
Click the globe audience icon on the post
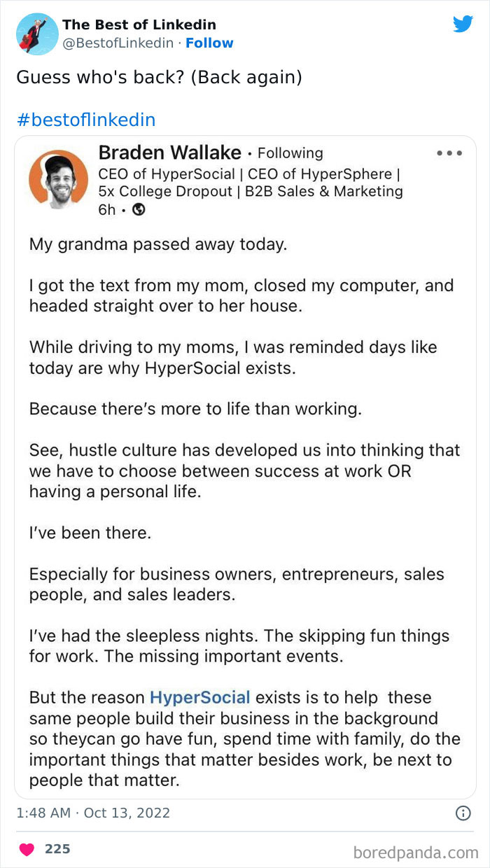(x=141, y=210)
